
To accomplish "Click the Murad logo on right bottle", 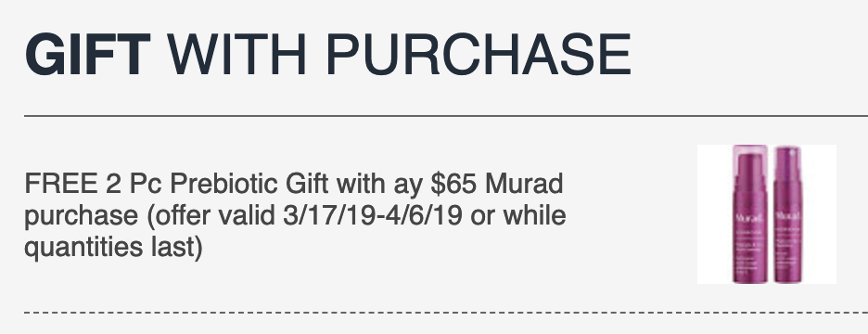I will (787, 216).
